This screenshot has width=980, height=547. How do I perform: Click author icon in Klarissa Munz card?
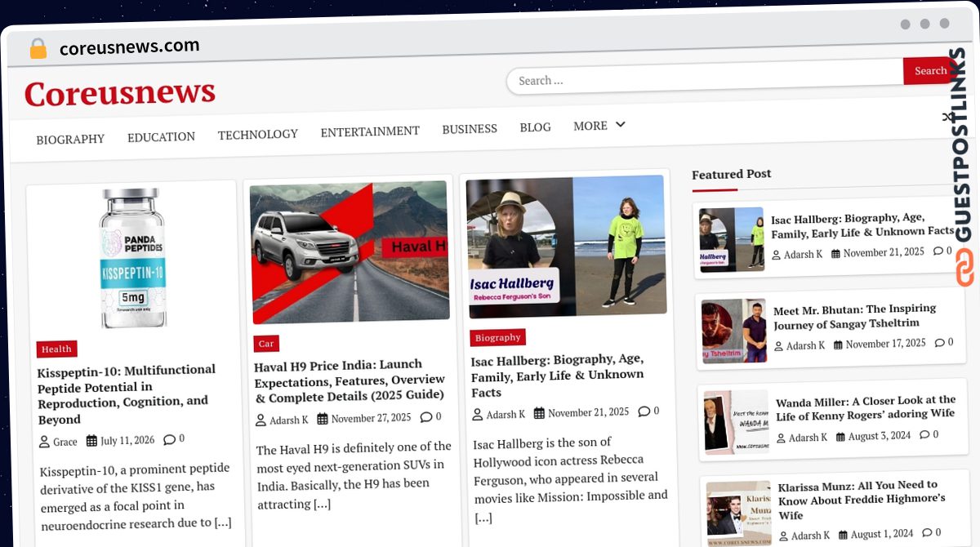tap(783, 536)
